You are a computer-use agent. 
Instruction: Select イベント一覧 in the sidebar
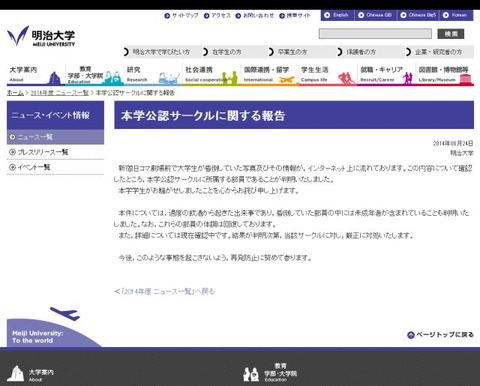pyautogui.click(x=55, y=167)
